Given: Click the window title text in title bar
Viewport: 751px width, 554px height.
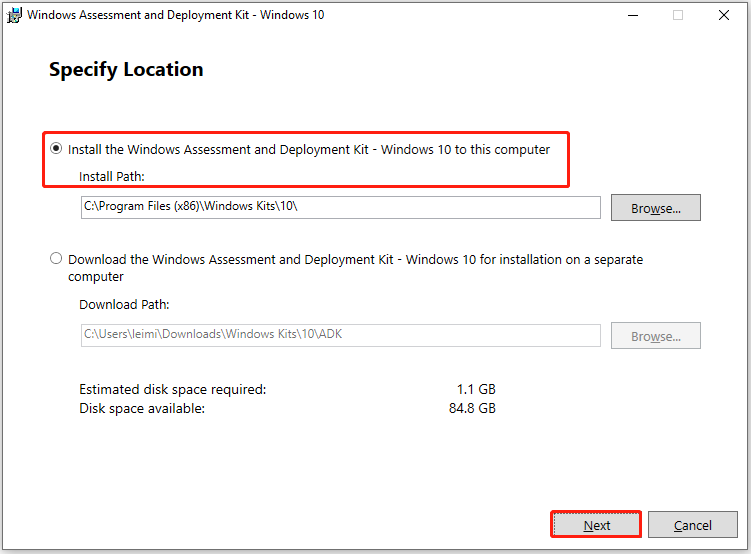Looking at the screenshot, I should tap(175, 15).
